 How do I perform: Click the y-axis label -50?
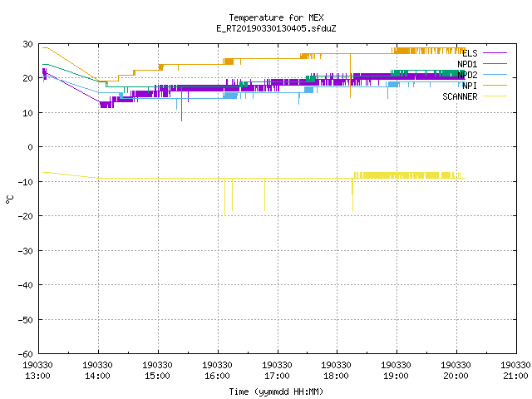coord(26,319)
